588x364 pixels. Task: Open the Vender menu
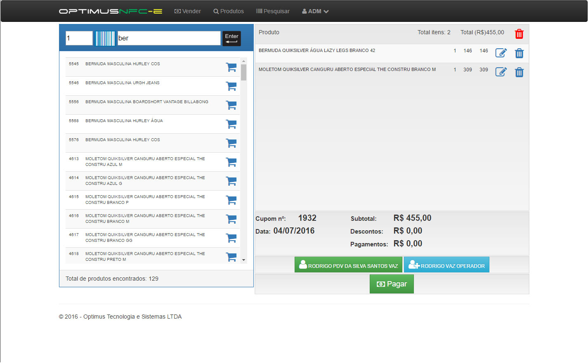[x=188, y=11]
